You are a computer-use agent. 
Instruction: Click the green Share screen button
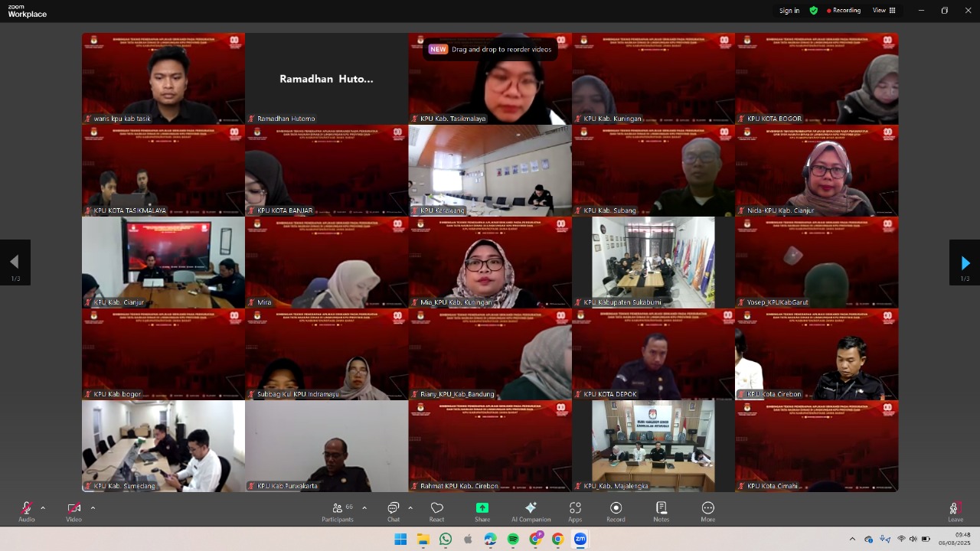pos(482,511)
